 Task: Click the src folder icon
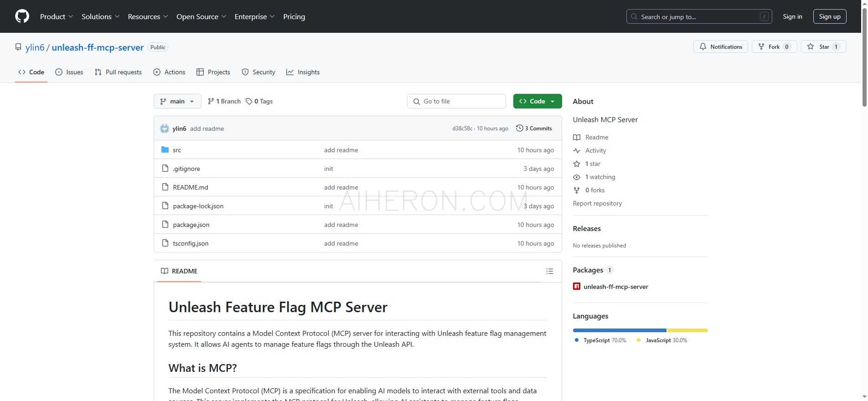(165, 150)
